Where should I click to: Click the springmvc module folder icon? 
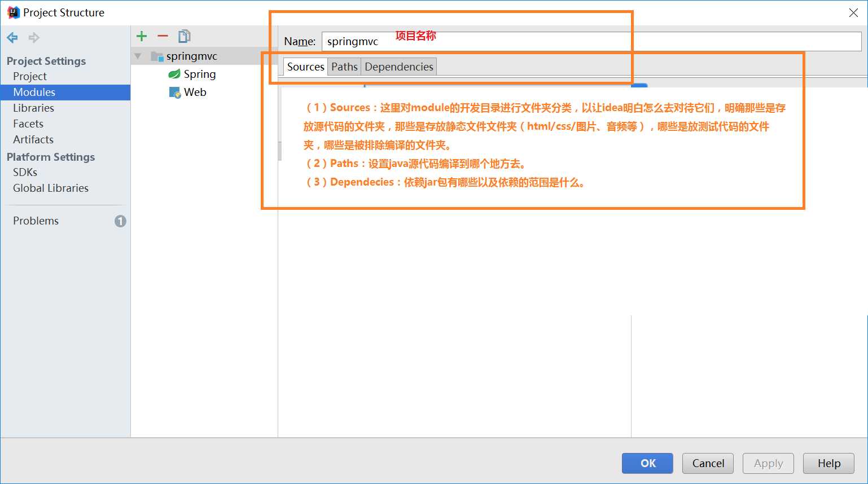tap(157, 56)
